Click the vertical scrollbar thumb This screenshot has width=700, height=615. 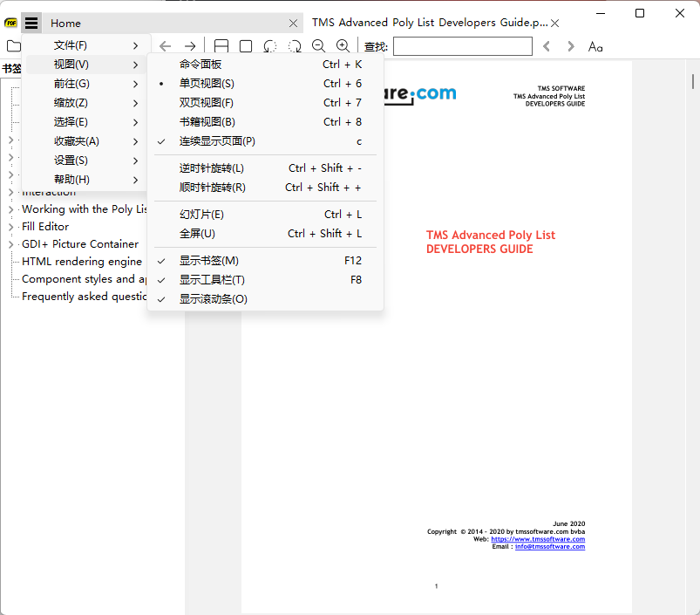(693, 81)
